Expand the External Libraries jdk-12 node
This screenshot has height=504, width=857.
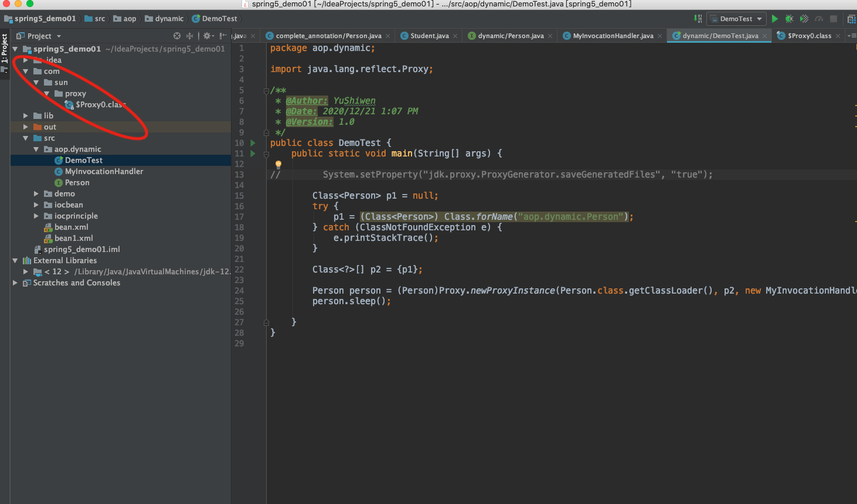pyautogui.click(x=25, y=271)
